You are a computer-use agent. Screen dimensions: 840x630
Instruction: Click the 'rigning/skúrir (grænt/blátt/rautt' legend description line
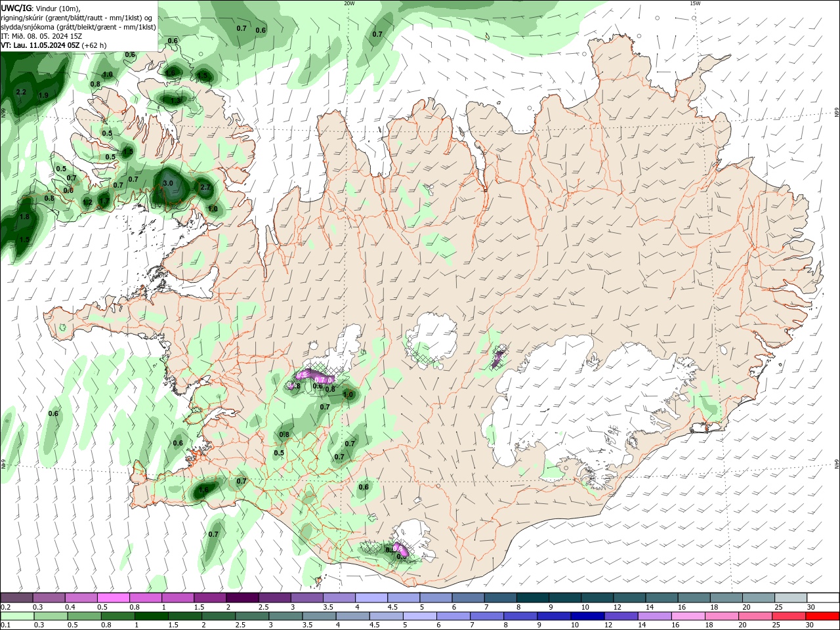[x=77, y=18]
